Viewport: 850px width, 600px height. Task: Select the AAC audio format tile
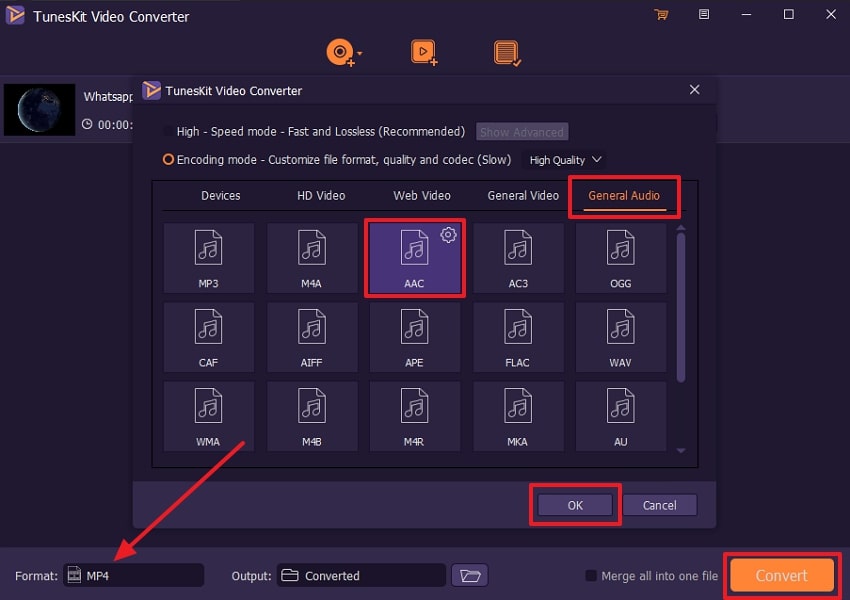[414, 258]
